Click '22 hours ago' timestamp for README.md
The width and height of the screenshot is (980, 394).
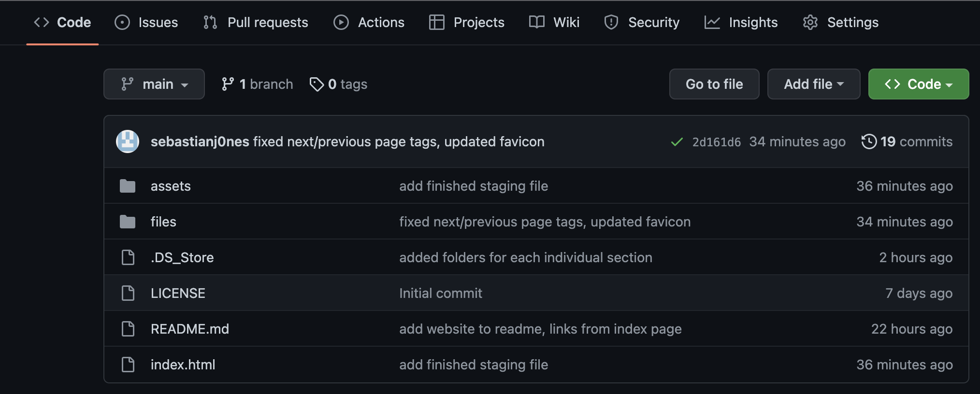[912, 329]
